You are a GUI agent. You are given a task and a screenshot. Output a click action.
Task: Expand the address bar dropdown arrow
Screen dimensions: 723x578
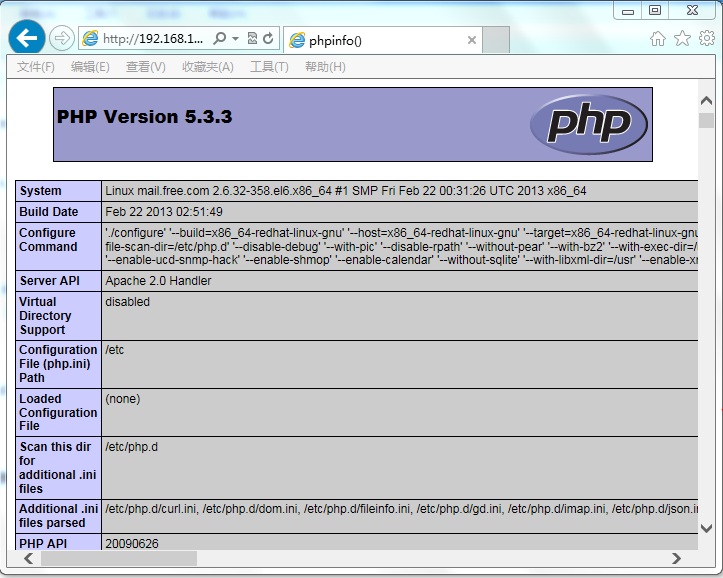pos(235,38)
